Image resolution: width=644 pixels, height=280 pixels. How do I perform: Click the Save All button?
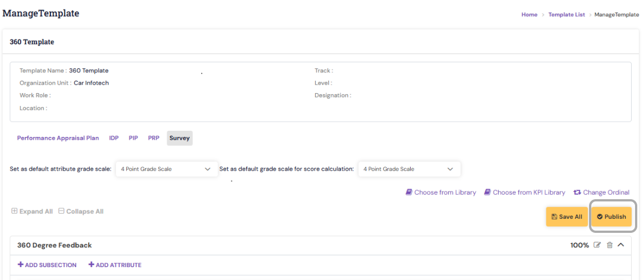point(567,217)
